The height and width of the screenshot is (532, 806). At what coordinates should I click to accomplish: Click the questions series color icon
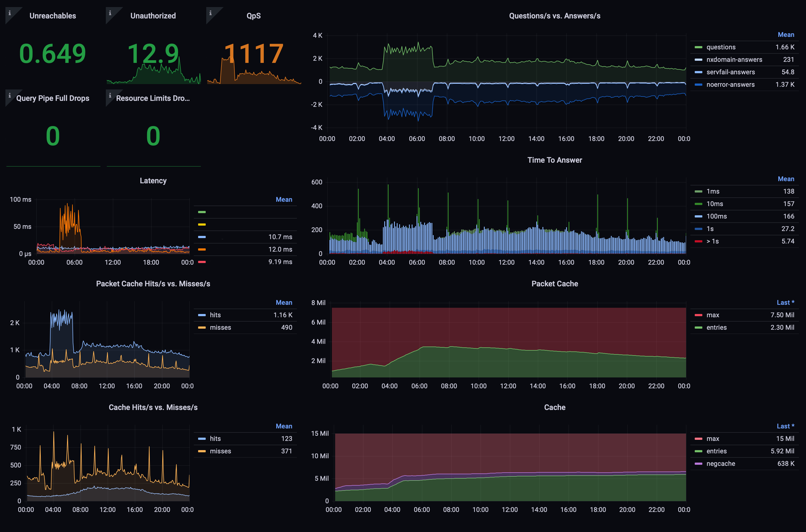pyautogui.click(x=698, y=47)
